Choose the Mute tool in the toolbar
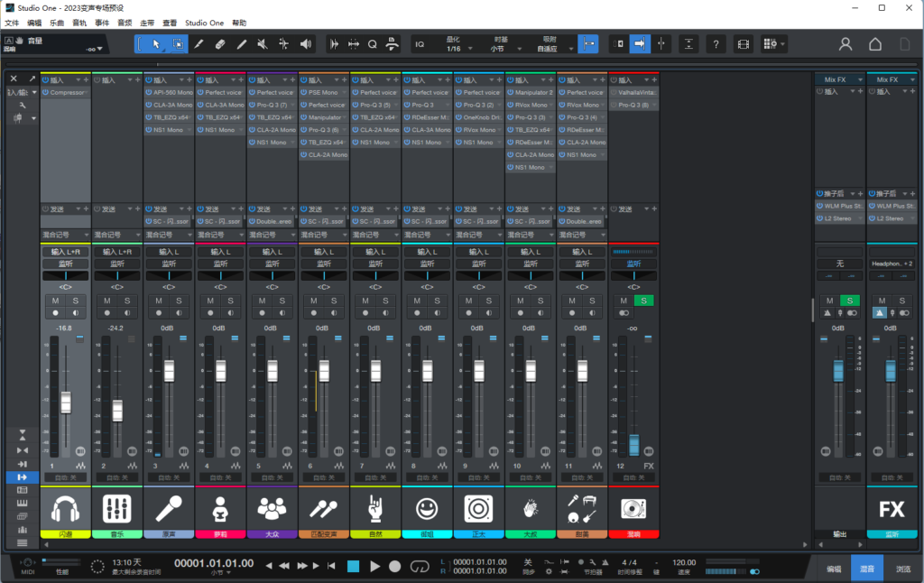 263,43
